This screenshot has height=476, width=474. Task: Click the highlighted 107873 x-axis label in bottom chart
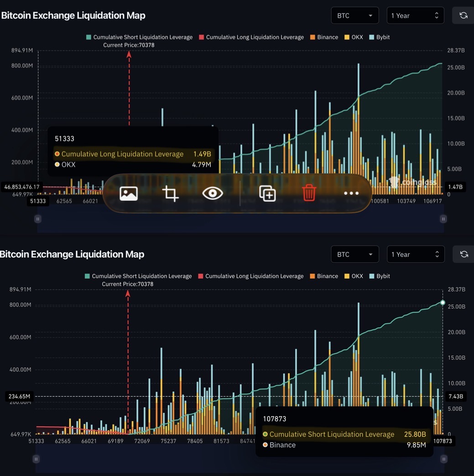[443, 441]
